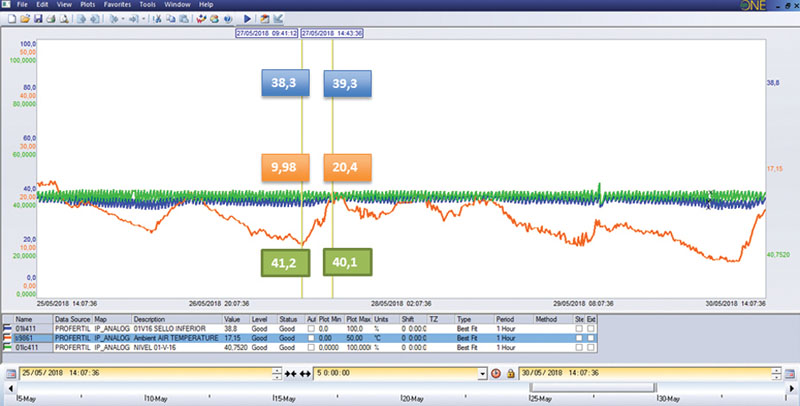Screen dimensions: 800x406
Task: Toggle Auto scale checkbox for ti9861
Action: 311,338
